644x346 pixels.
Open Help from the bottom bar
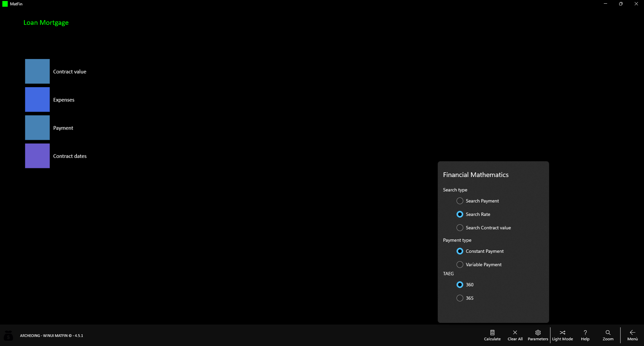[585, 335]
